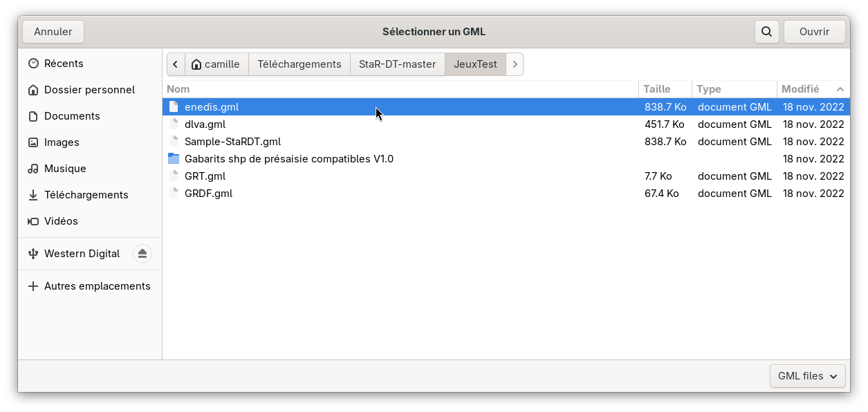The width and height of the screenshot is (868, 412).
Task: Open the GML files filter dropdown
Action: [x=807, y=376]
